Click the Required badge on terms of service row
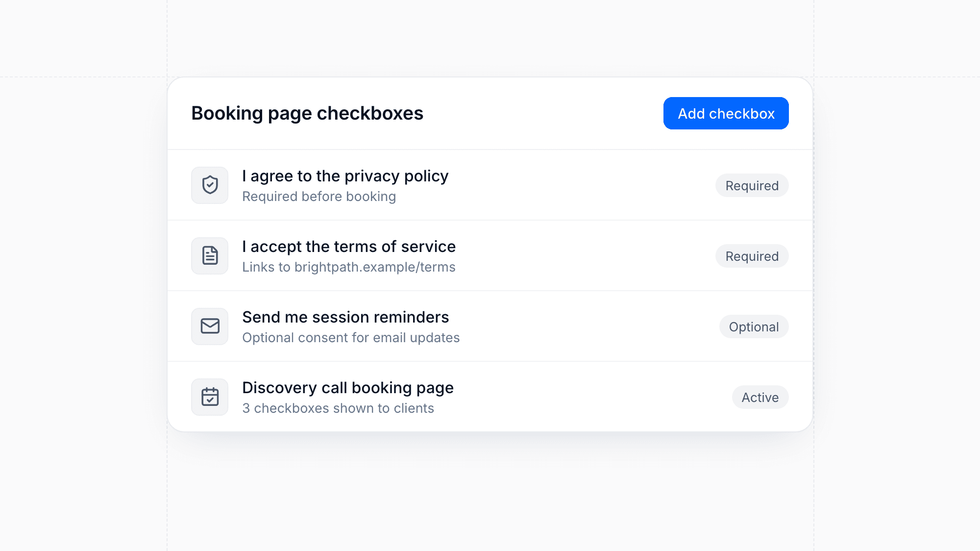The height and width of the screenshot is (551, 980). [752, 256]
